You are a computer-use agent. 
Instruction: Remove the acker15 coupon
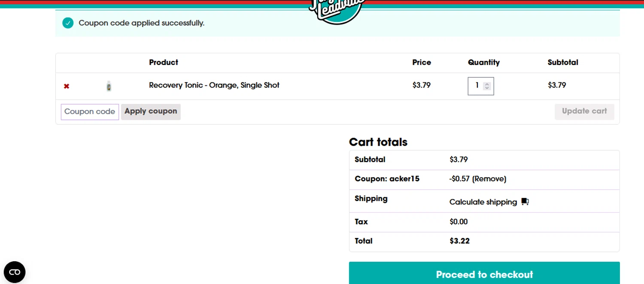click(x=489, y=179)
